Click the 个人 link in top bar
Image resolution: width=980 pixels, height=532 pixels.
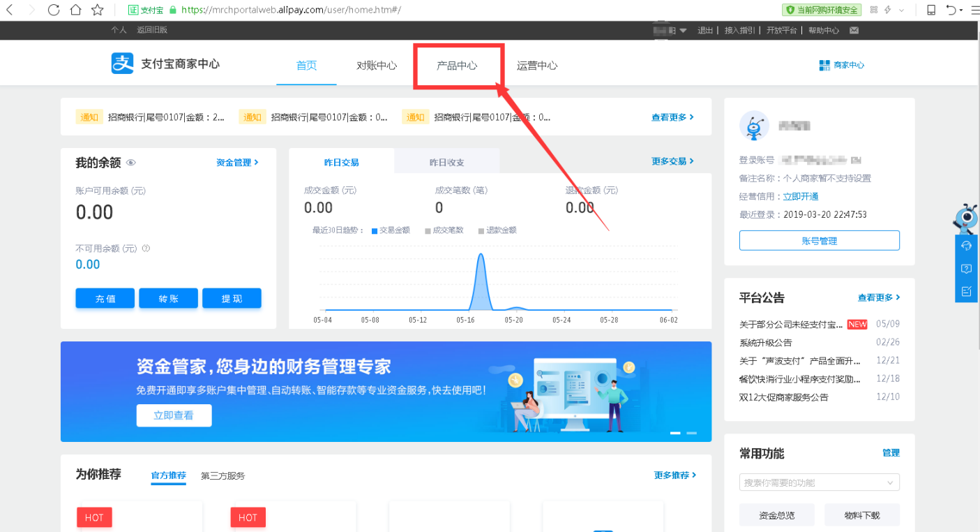point(119,30)
